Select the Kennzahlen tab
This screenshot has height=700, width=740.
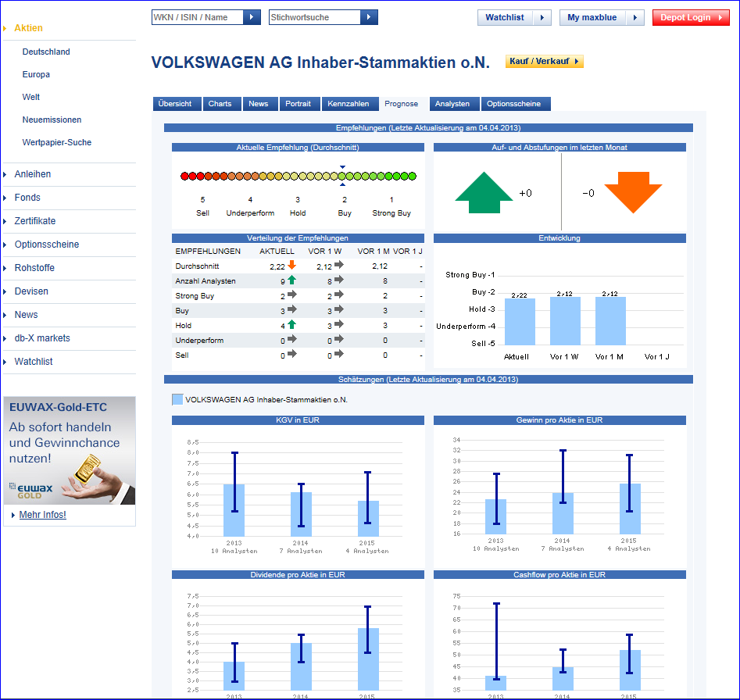pyautogui.click(x=350, y=104)
